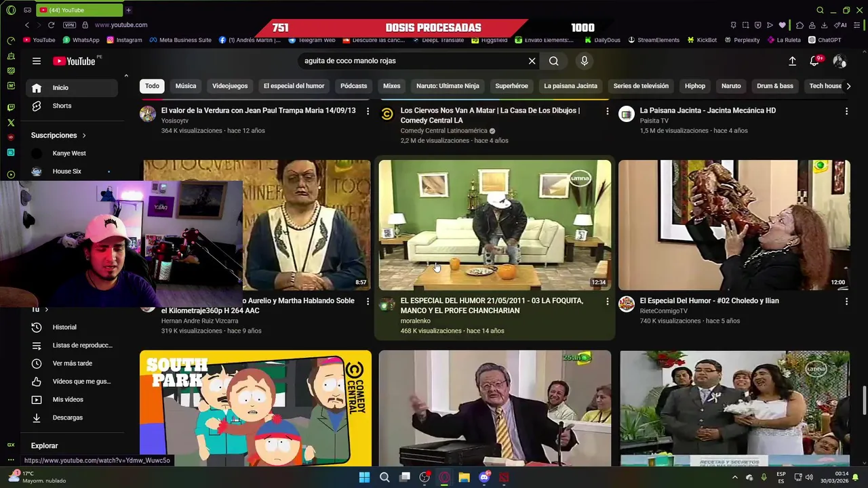Reload the page with the refresh icon

tap(51, 25)
